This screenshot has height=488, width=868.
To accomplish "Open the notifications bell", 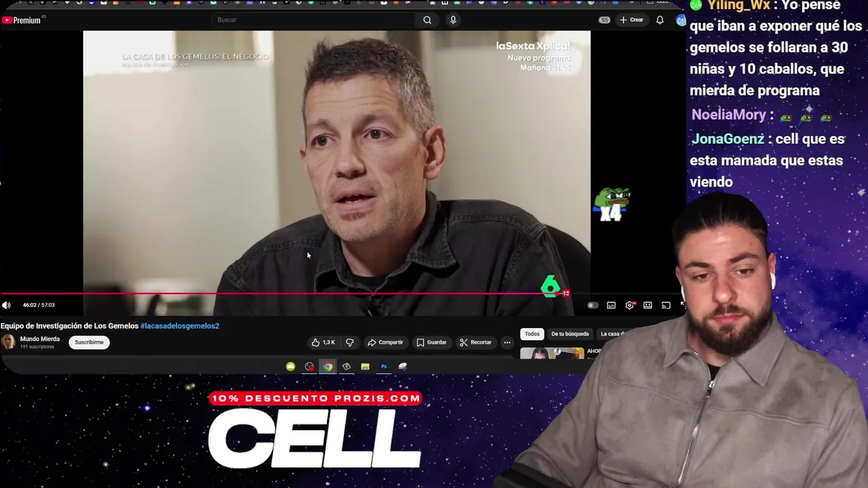I will pyautogui.click(x=660, y=20).
